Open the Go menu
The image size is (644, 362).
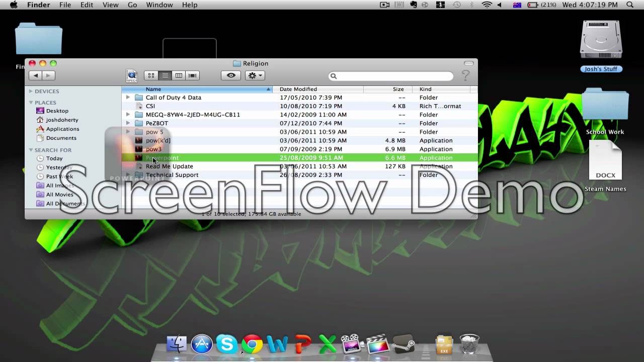coord(132,5)
